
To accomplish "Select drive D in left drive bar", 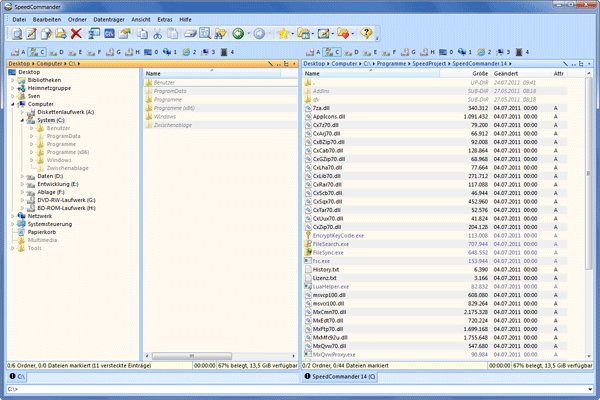I will (56, 52).
